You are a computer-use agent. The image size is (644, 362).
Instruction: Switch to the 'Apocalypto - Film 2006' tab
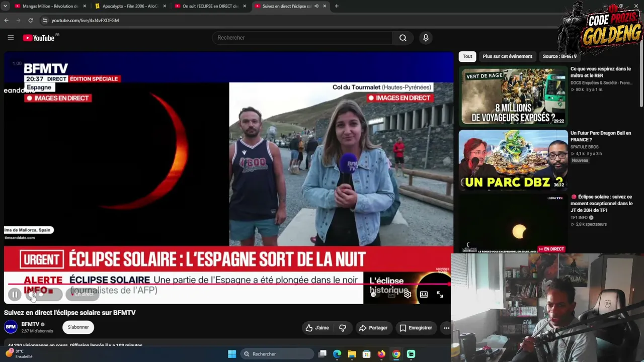pyautogui.click(x=131, y=6)
